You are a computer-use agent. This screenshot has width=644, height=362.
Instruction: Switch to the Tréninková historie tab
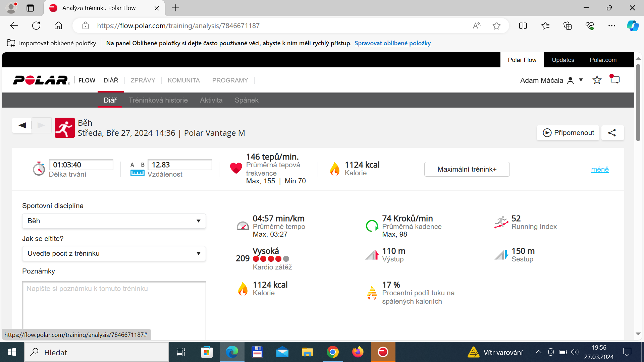pos(158,100)
